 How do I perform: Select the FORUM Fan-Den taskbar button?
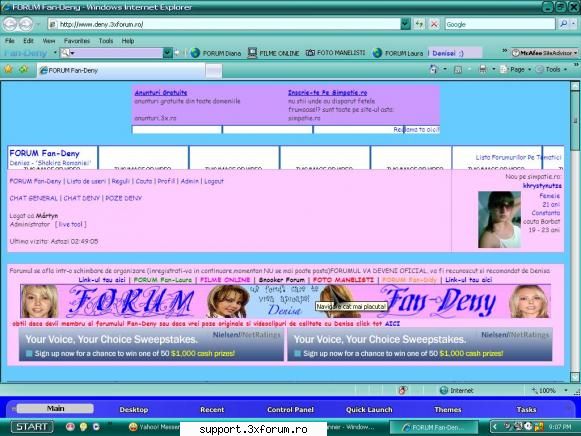click(x=434, y=427)
